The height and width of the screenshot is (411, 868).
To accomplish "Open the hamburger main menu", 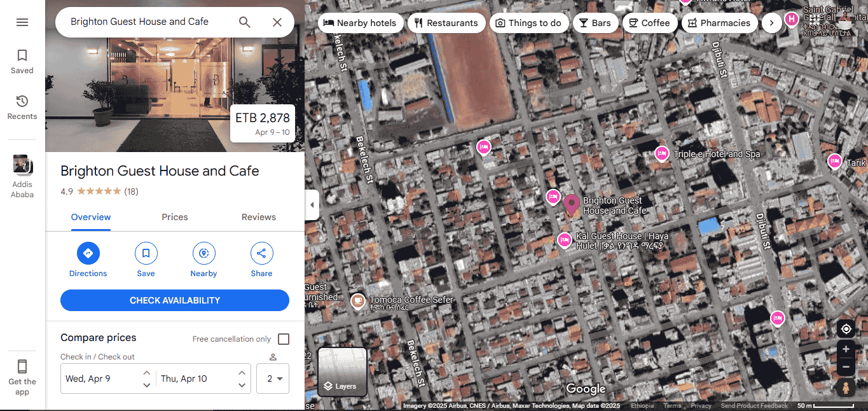I will tap(22, 22).
